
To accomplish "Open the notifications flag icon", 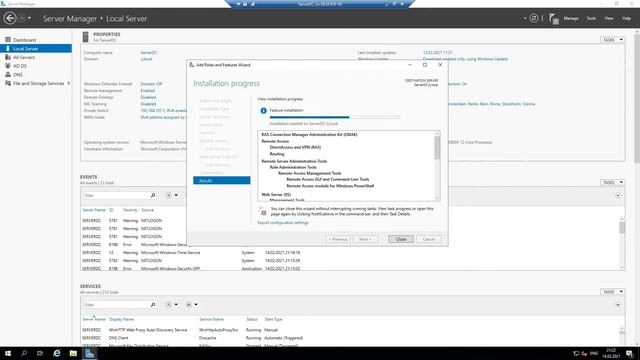I will point(553,18).
